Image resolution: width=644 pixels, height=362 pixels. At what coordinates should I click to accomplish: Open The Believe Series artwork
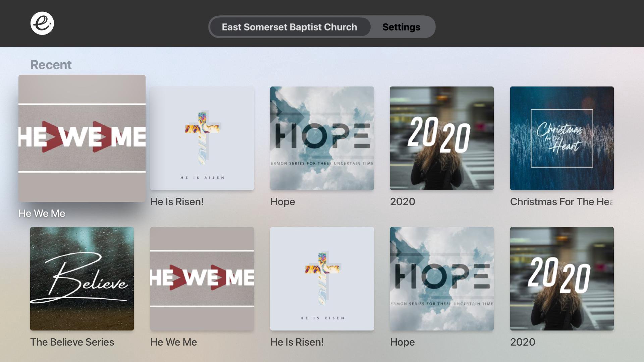click(x=82, y=279)
